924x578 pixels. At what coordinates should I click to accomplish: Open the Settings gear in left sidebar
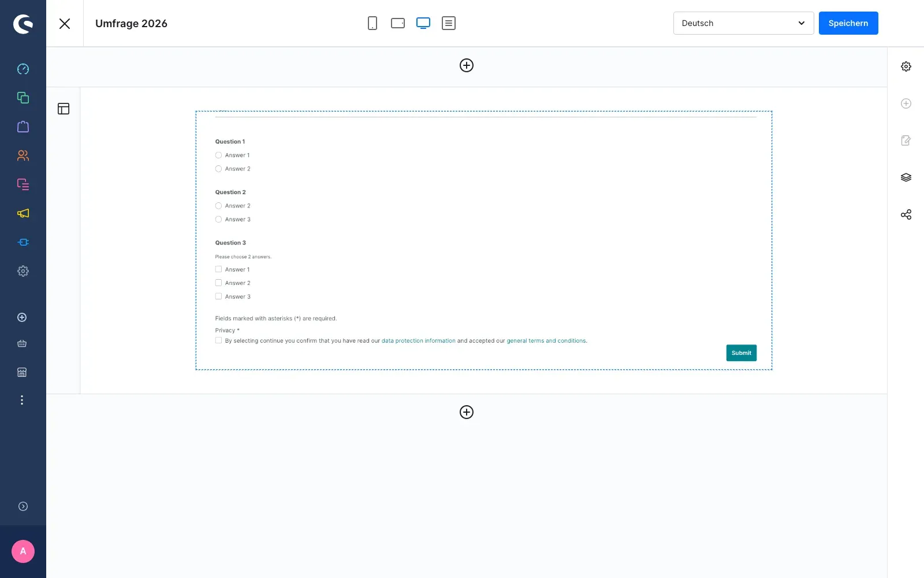23,271
